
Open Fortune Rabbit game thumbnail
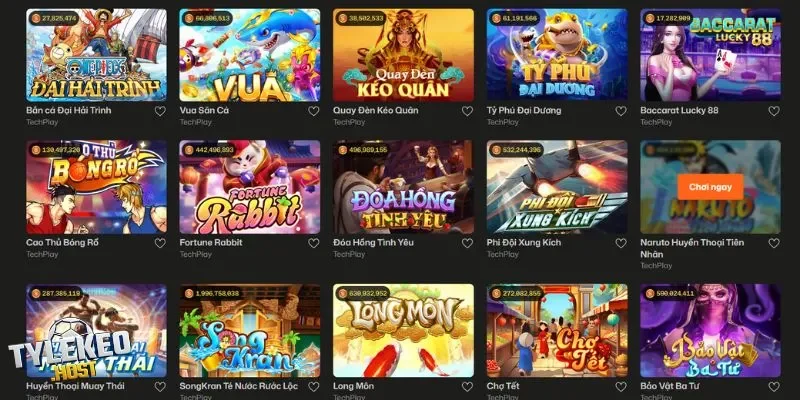(250, 187)
